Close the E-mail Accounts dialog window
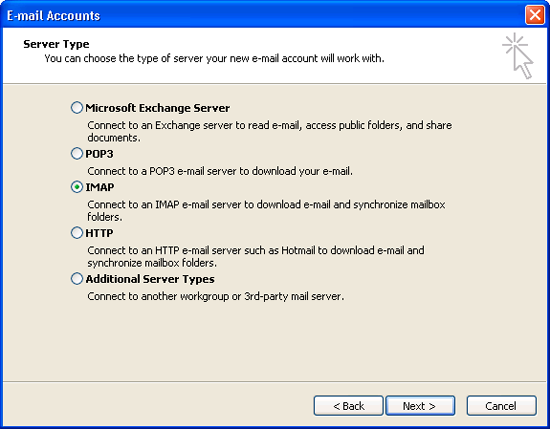The image size is (550, 429). point(535,15)
